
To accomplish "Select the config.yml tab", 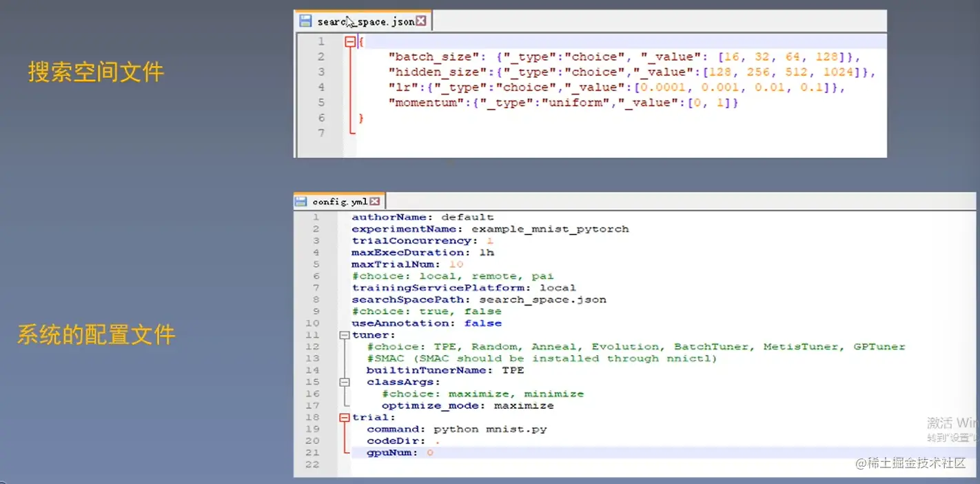I will [338, 201].
